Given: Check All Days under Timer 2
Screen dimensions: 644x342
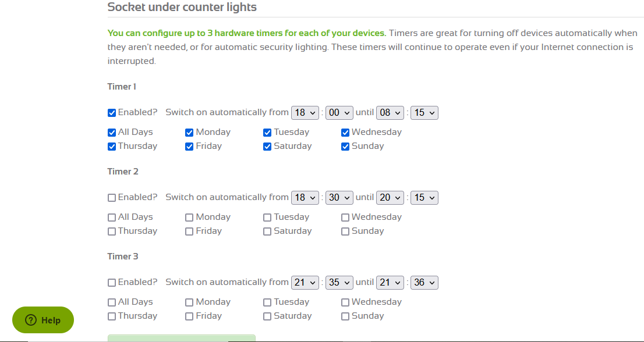Looking at the screenshot, I should pos(112,218).
